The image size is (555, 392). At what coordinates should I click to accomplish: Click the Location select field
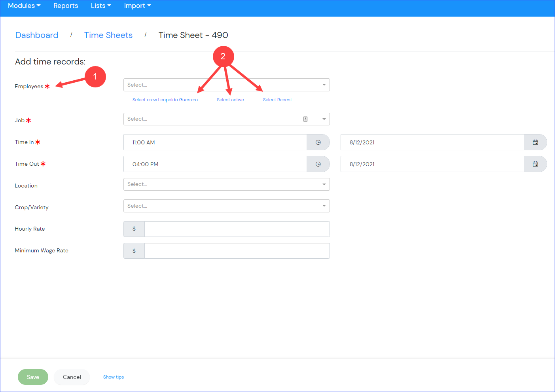(x=226, y=184)
